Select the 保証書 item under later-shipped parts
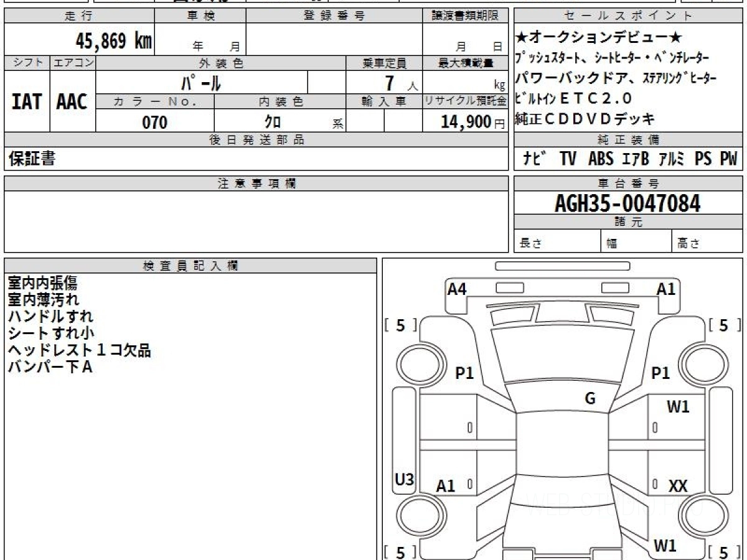The width and height of the screenshot is (747, 560). click(x=32, y=159)
